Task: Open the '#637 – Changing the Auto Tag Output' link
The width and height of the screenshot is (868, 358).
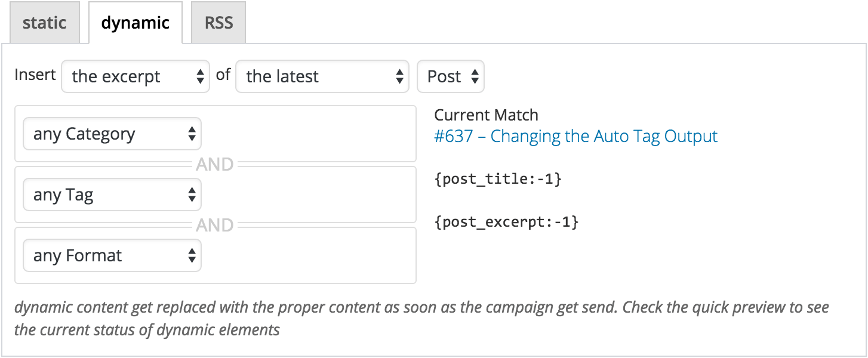Action: click(576, 136)
